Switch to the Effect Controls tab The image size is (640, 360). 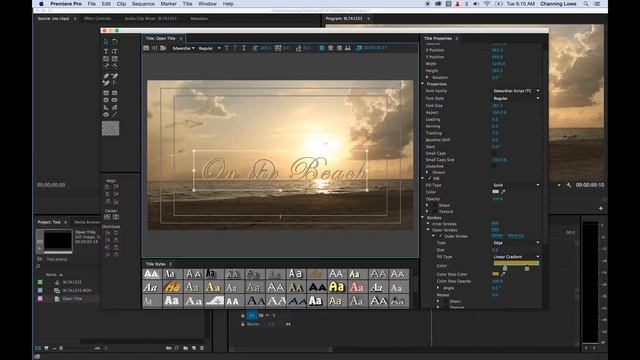click(x=97, y=18)
